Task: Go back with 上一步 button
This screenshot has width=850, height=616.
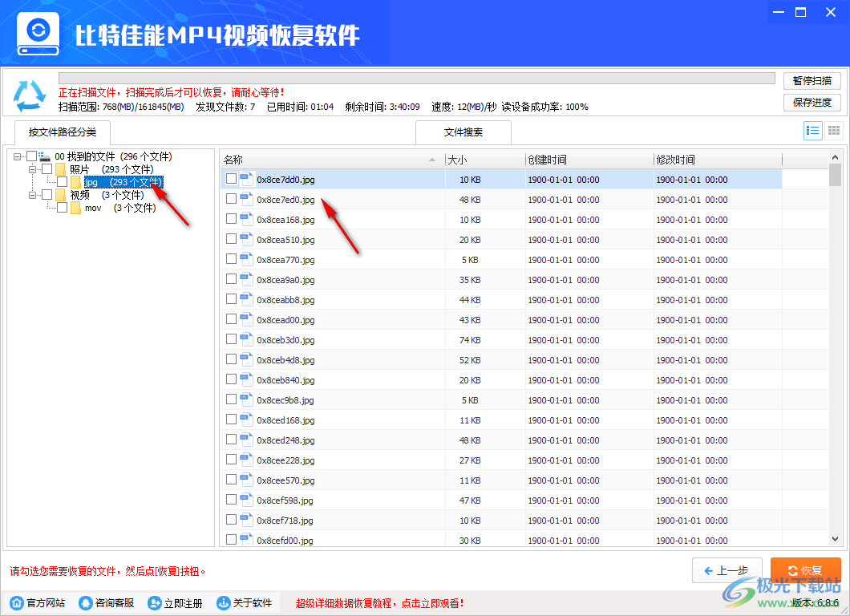Action: point(727,570)
